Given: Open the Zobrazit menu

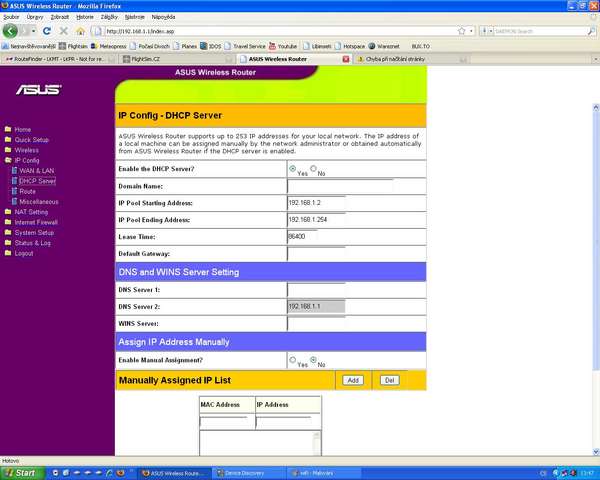Looking at the screenshot, I should point(60,17).
